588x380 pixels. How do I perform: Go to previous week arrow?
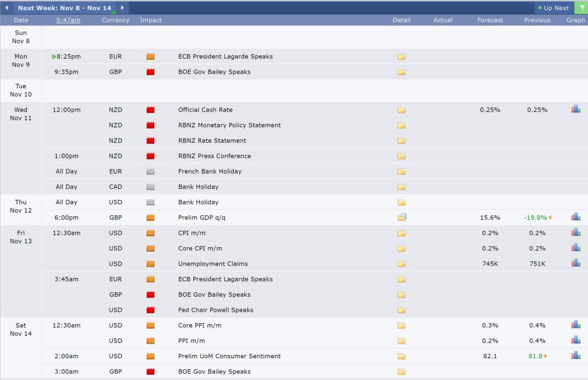coord(6,7)
